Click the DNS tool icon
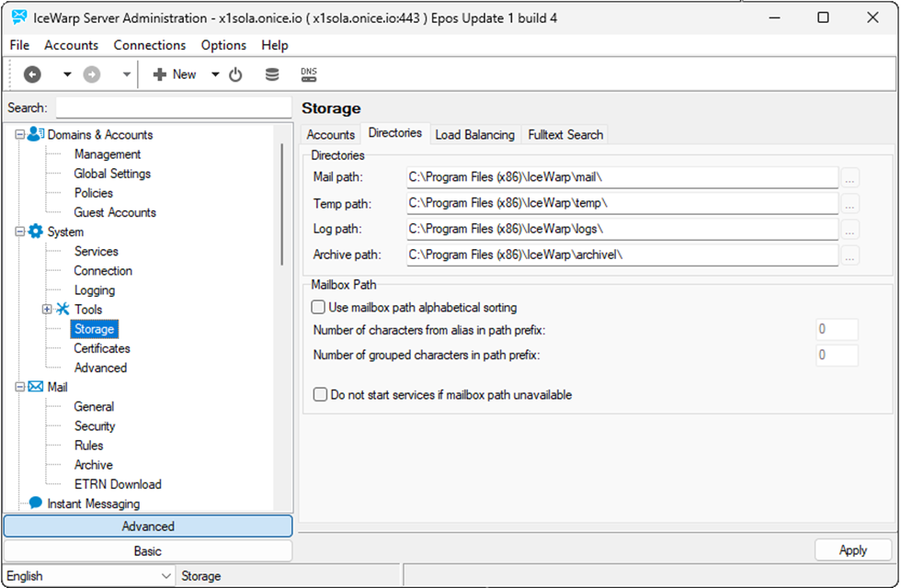The width and height of the screenshot is (901, 588). point(309,74)
